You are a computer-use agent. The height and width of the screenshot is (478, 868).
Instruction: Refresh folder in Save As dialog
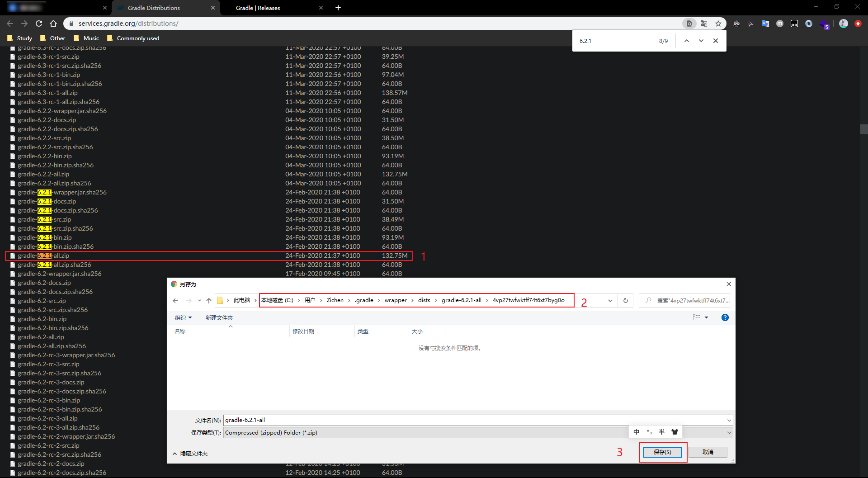coord(626,300)
